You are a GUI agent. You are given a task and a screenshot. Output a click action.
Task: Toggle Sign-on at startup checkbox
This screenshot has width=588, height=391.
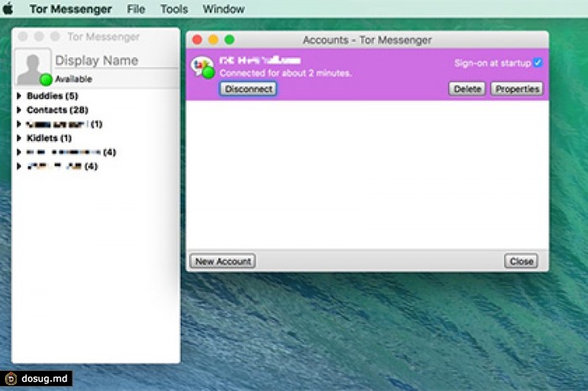click(538, 63)
